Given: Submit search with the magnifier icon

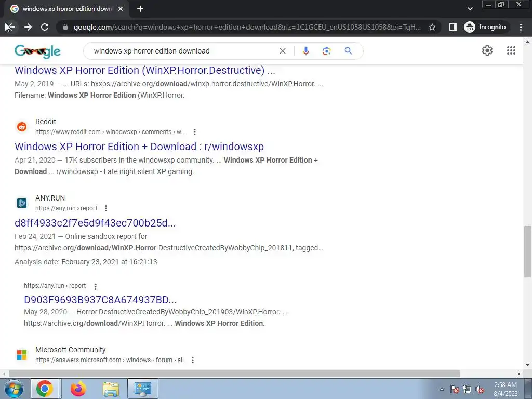Looking at the screenshot, I should [348, 51].
